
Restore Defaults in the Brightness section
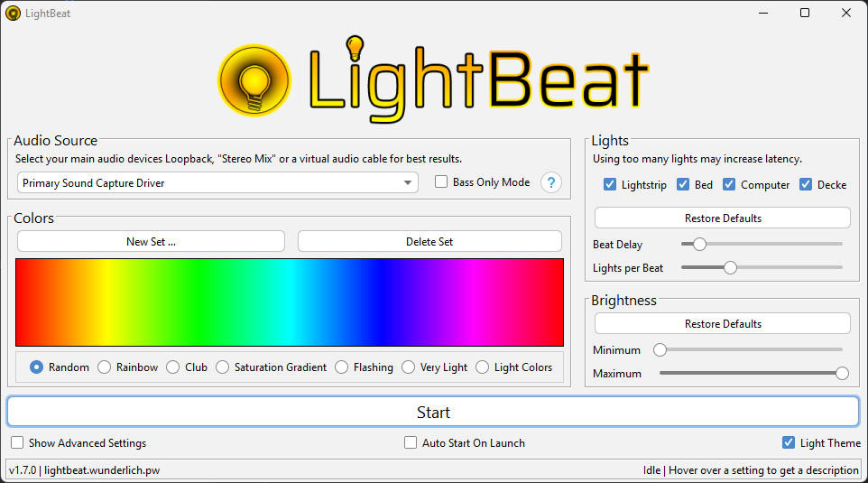pyautogui.click(x=722, y=324)
